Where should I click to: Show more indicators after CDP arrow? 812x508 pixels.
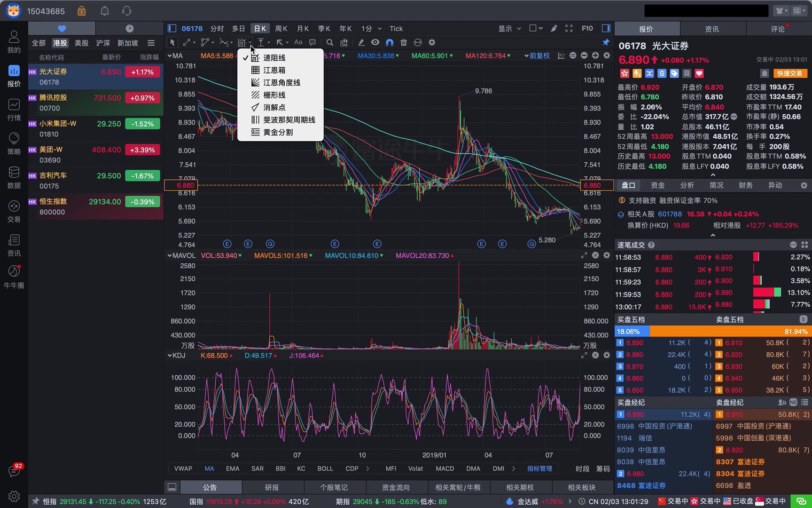(x=367, y=468)
